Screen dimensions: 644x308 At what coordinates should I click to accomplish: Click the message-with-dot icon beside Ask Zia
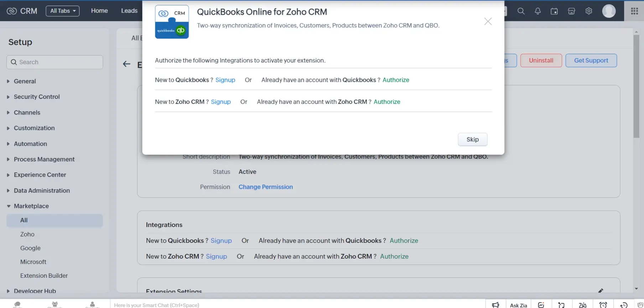541,305
